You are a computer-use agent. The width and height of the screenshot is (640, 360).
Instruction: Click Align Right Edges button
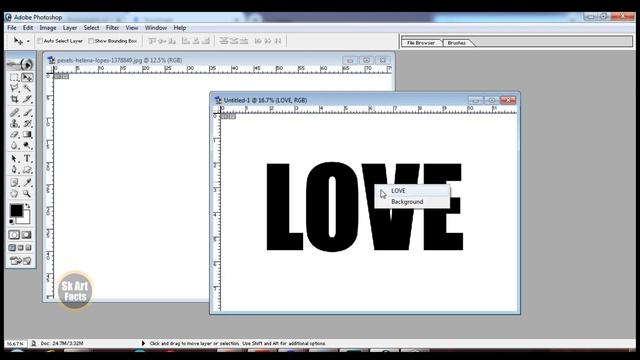pos(206,41)
